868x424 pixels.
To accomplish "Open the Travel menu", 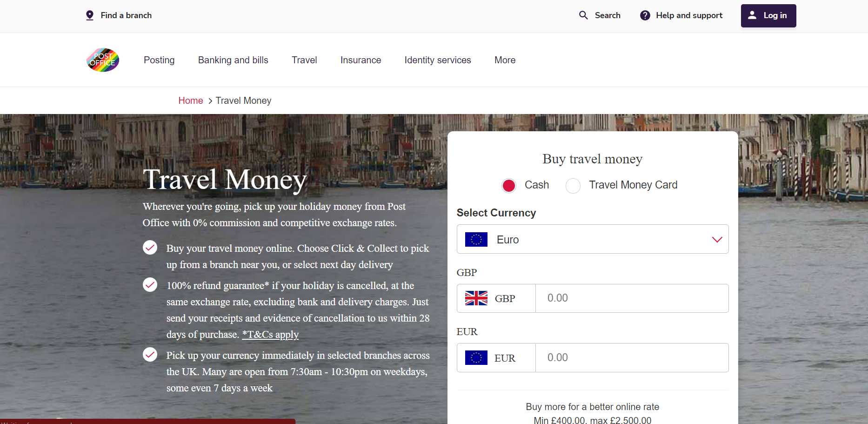I will pos(304,60).
